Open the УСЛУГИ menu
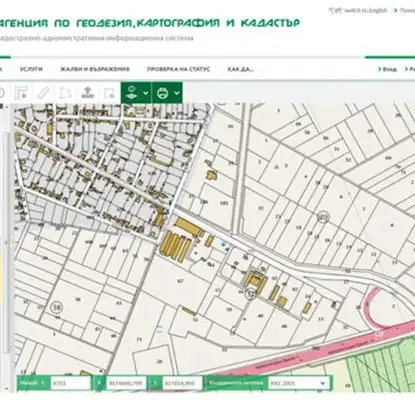 31,69
